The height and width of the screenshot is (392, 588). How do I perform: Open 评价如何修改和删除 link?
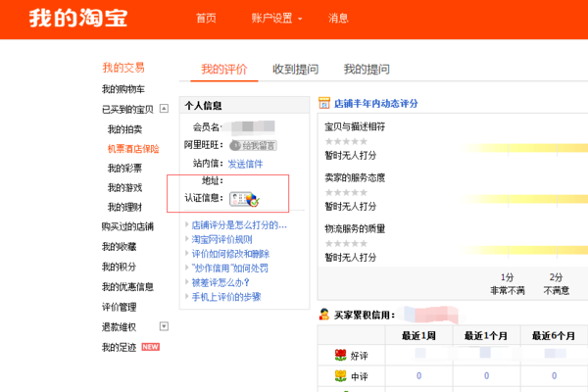[230, 254]
